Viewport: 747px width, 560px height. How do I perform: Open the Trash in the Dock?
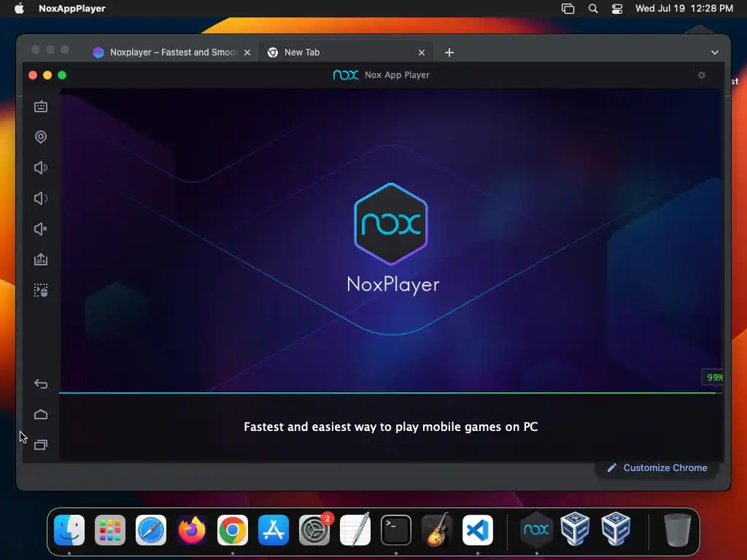[678, 530]
